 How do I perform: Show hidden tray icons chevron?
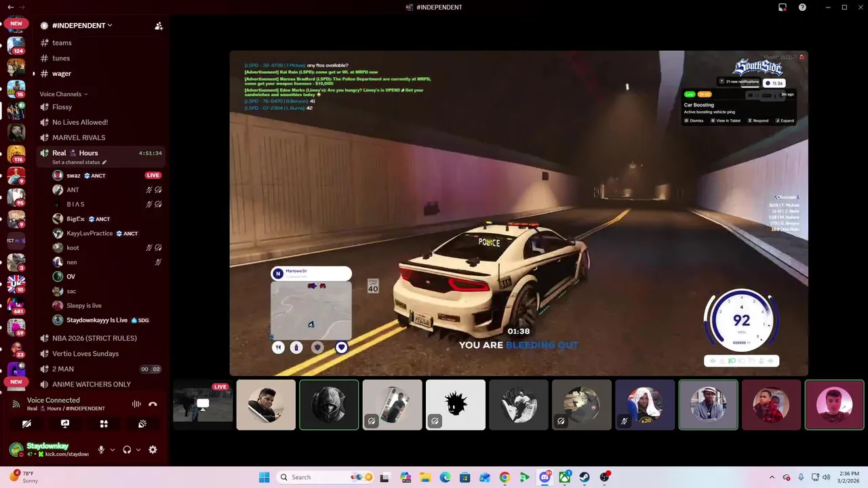click(772, 477)
